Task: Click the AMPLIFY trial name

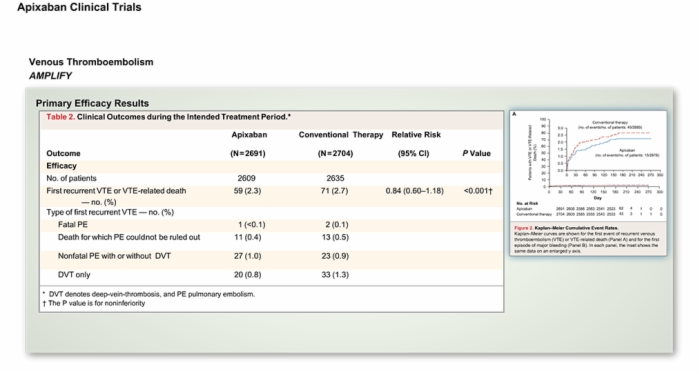Action: 50,76
